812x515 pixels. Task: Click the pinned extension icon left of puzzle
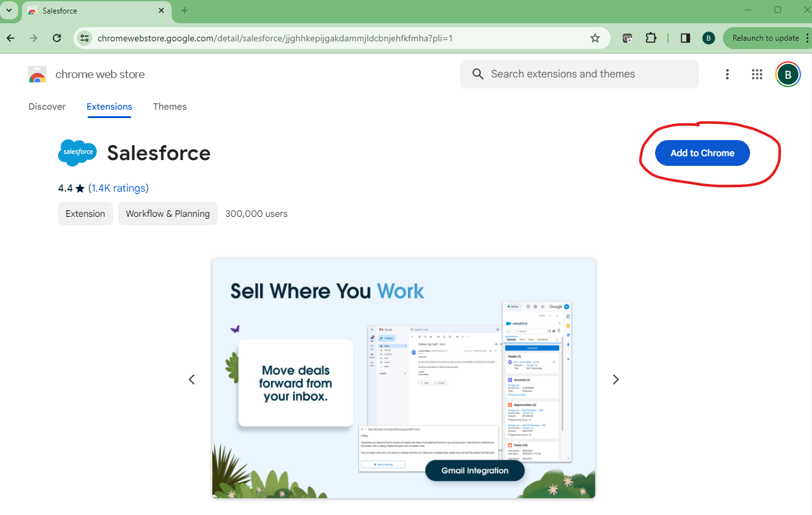pos(627,38)
